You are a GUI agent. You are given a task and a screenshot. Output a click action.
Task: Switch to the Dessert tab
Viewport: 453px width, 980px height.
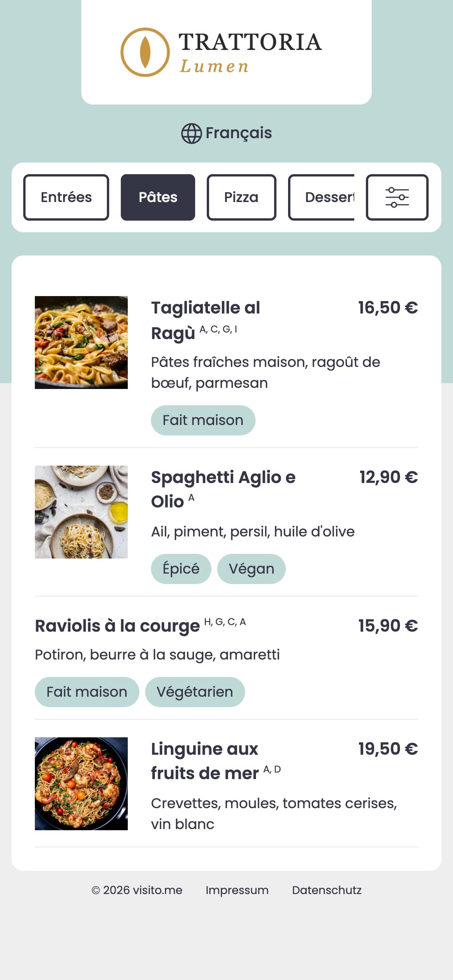[321, 197]
